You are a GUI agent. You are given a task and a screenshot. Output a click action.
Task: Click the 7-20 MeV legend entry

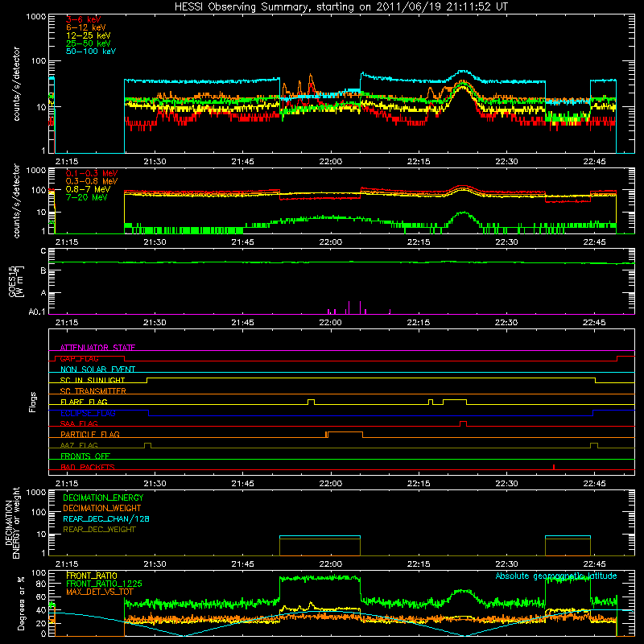click(87, 197)
